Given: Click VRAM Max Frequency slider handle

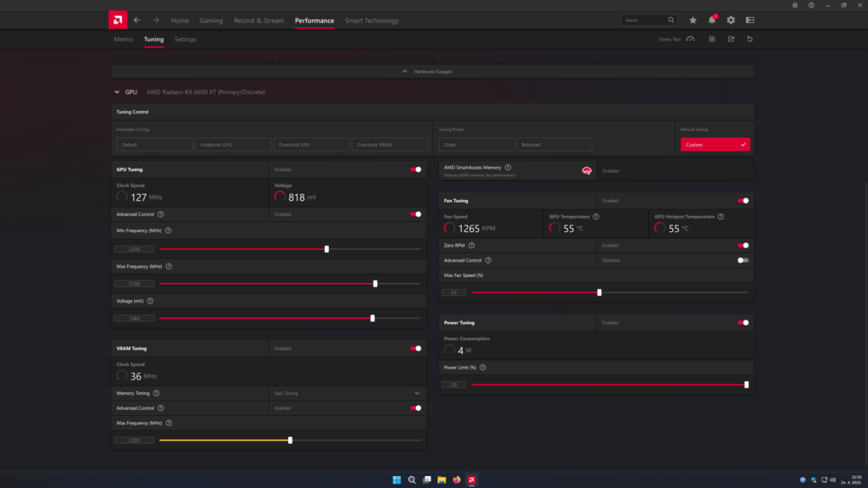Looking at the screenshot, I should (x=290, y=441).
